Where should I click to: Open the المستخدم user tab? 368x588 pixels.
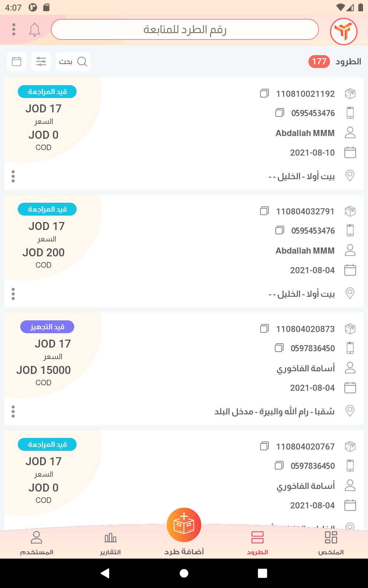[36, 543]
